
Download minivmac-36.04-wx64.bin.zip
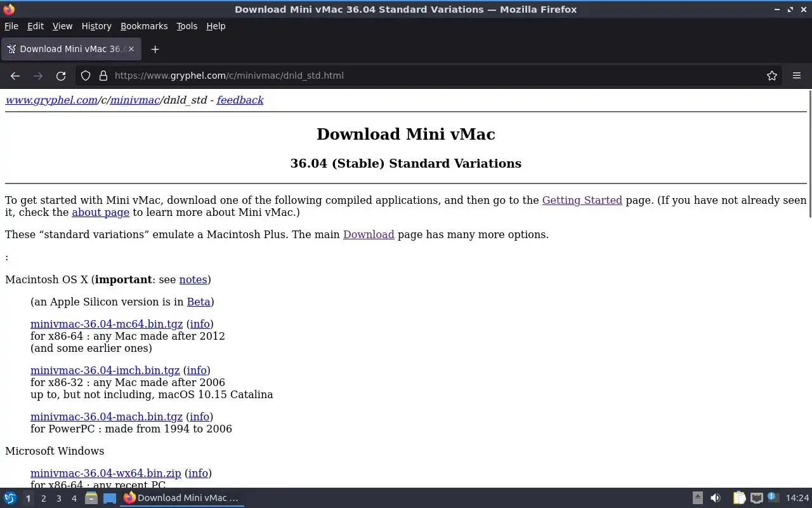pos(106,473)
